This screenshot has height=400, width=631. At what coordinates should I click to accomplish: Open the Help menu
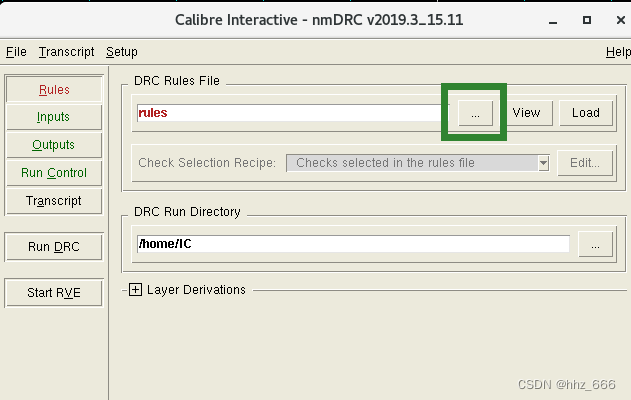pos(618,52)
